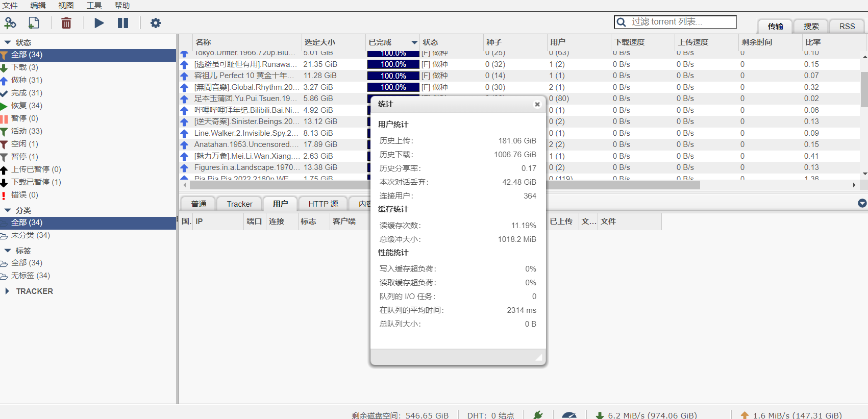The width and height of the screenshot is (868, 419).
Task: Open options with the gear icon
Action: click(156, 23)
